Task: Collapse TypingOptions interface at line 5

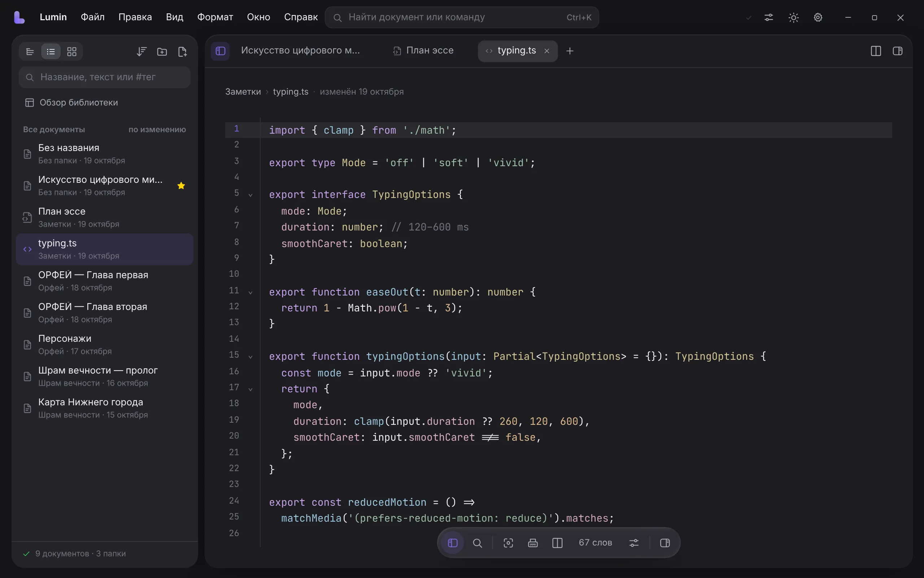Action: [x=250, y=195]
